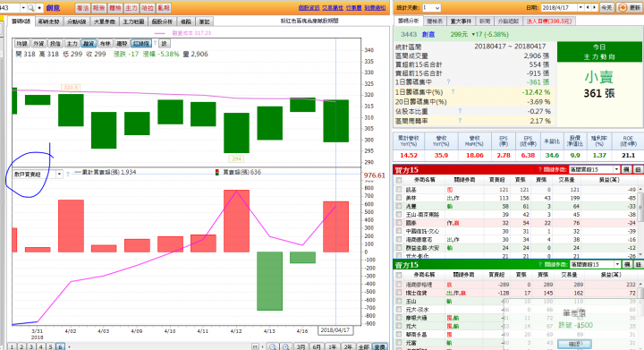The width and height of the screenshot is (644, 350).
Task: Click the magnifier search icon beside stock code
Action: coord(30,8)
